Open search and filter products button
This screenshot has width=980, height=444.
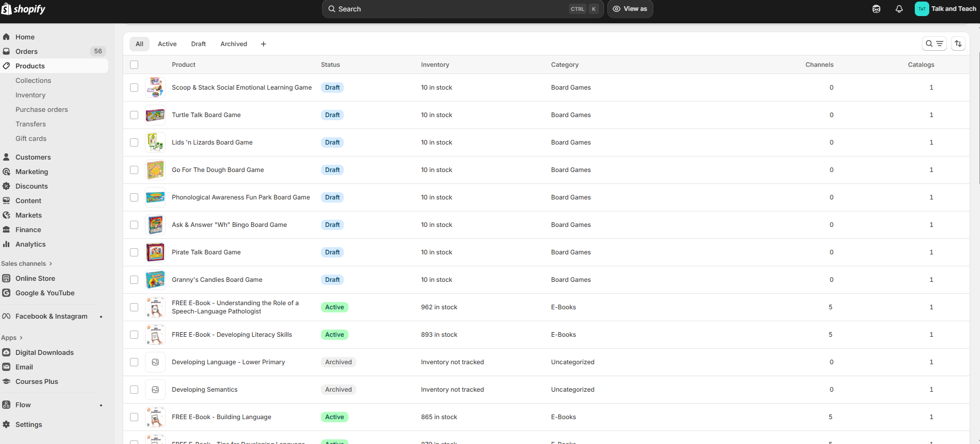tap(934, 44)
